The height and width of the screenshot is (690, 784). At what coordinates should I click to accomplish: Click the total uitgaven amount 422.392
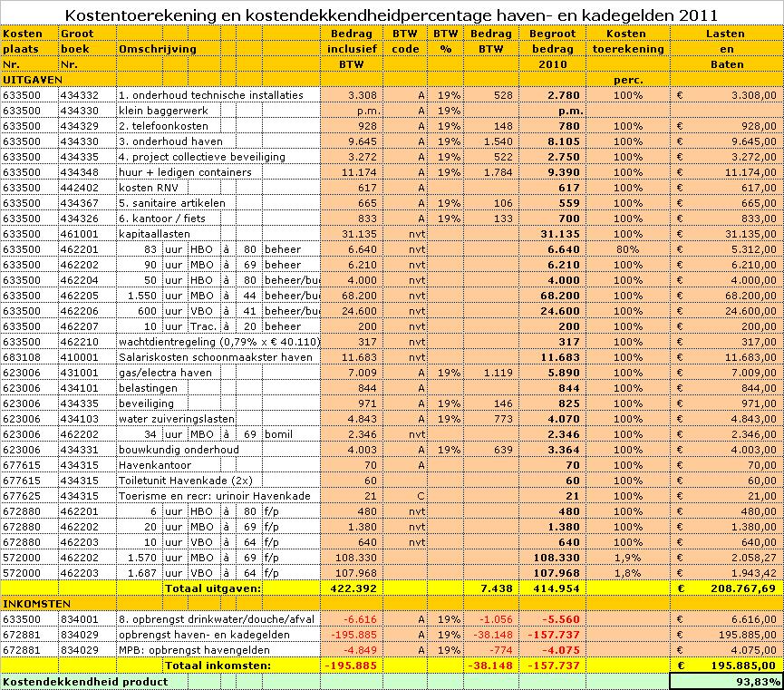(x=353, y=588)
